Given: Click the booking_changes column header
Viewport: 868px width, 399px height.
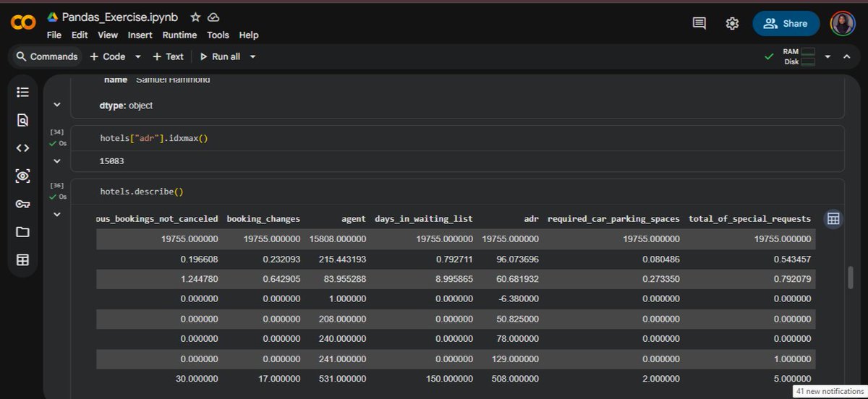Looking at the screenshot, I should pyautogui.click(x=263, y=218).
